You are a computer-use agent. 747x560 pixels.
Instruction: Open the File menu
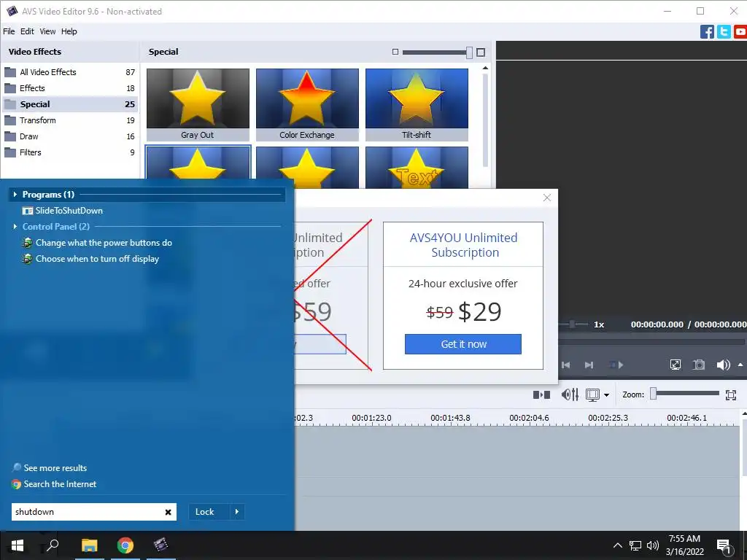[9, 31]
